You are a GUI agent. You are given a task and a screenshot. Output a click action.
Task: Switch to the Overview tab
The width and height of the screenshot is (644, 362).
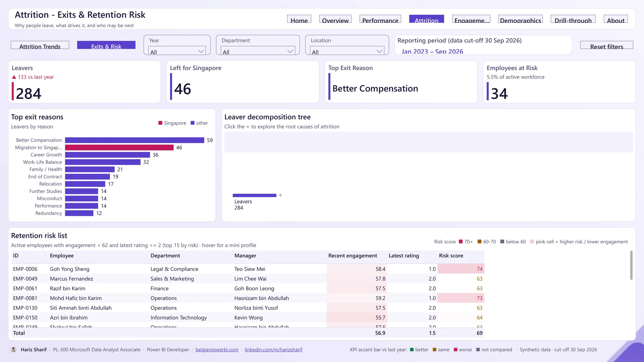pyautogui.click(x=335, y=19)
